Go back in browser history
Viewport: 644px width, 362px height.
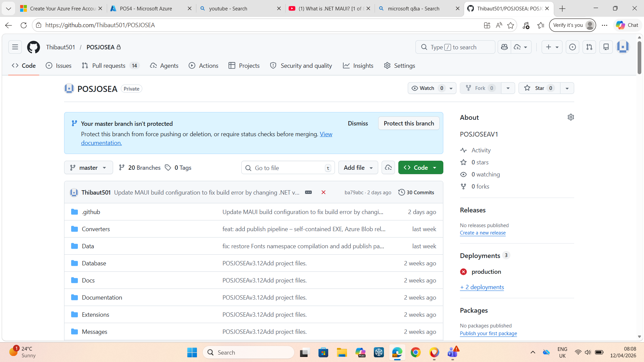point(9,25)
